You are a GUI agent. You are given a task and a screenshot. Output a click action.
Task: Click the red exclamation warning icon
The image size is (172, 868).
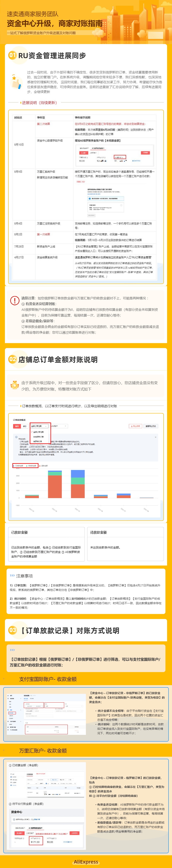tap(15, 300)
